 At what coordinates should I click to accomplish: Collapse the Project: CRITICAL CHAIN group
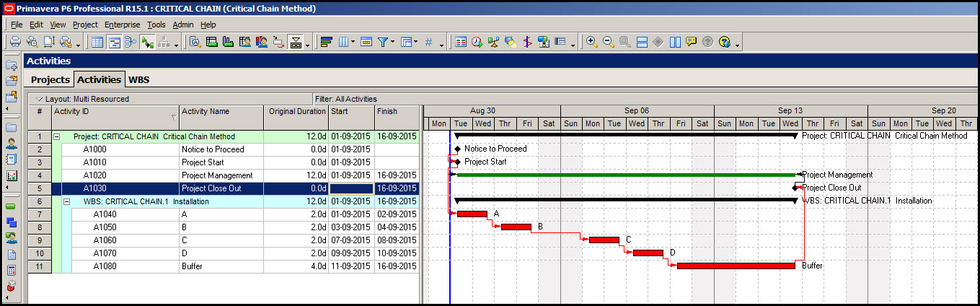[x=57, y=136]
